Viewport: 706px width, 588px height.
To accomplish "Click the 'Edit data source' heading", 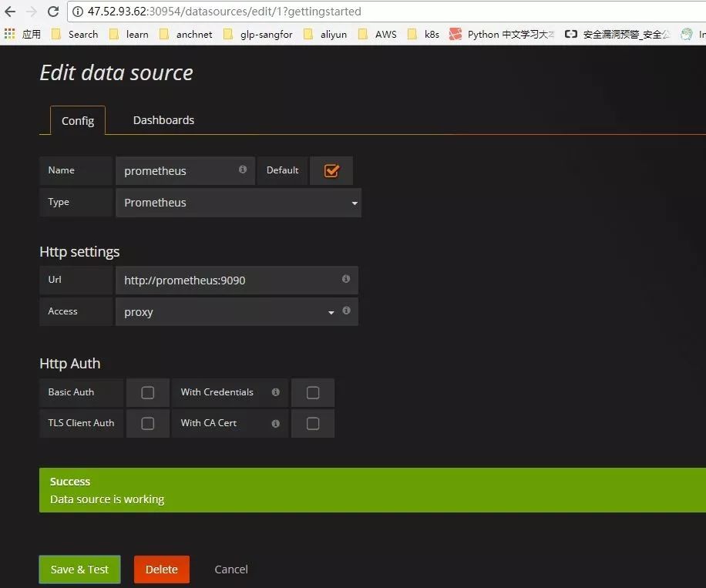I will (116, 72).
